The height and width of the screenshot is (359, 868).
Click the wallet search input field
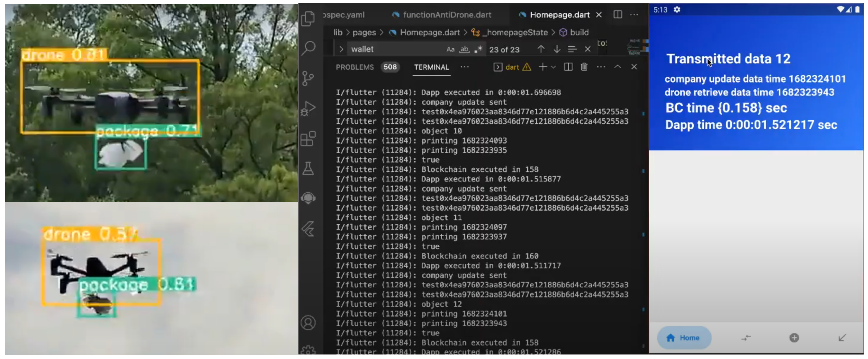(x=394, y=49)
